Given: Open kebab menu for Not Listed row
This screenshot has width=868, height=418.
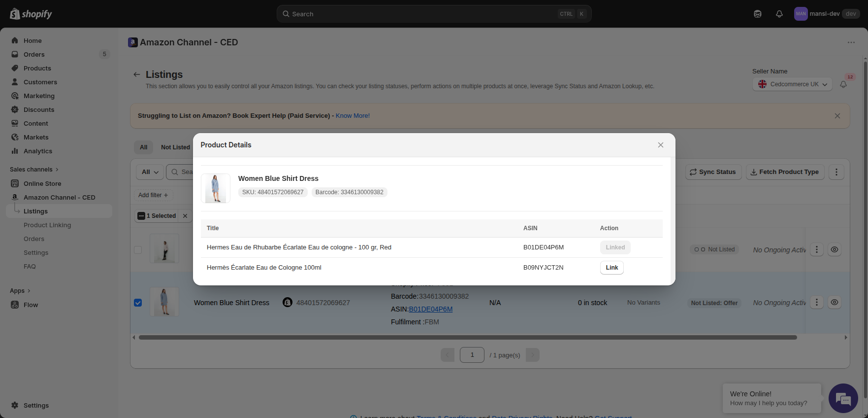Looking at the screenshot, I should [817, 250].
